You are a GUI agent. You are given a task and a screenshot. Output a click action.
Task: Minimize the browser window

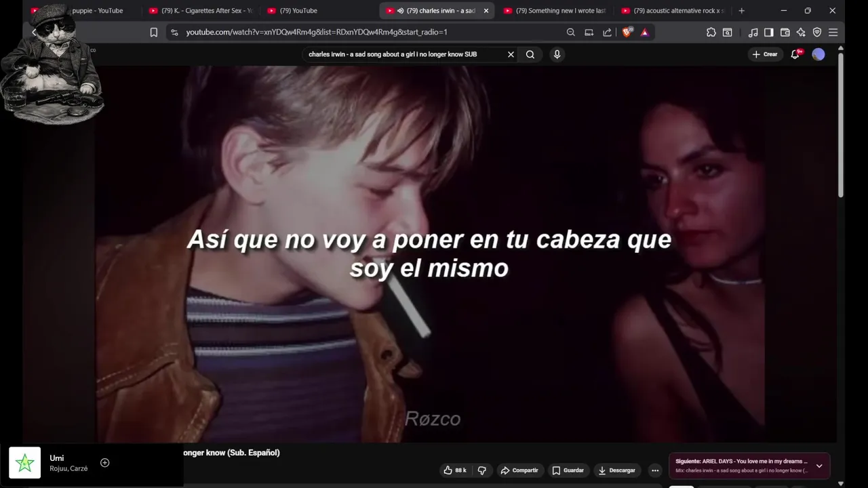click(x=784, y=11)
